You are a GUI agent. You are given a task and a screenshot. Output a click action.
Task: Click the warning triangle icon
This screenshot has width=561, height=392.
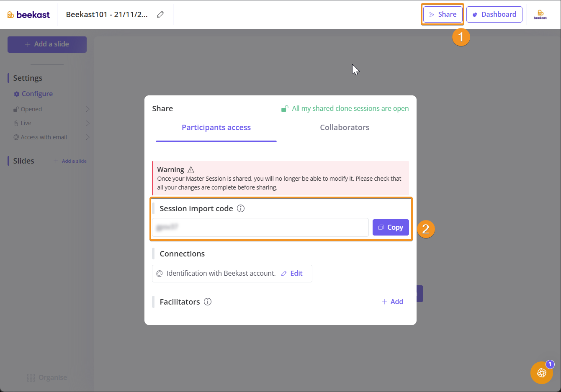(191, 169)
